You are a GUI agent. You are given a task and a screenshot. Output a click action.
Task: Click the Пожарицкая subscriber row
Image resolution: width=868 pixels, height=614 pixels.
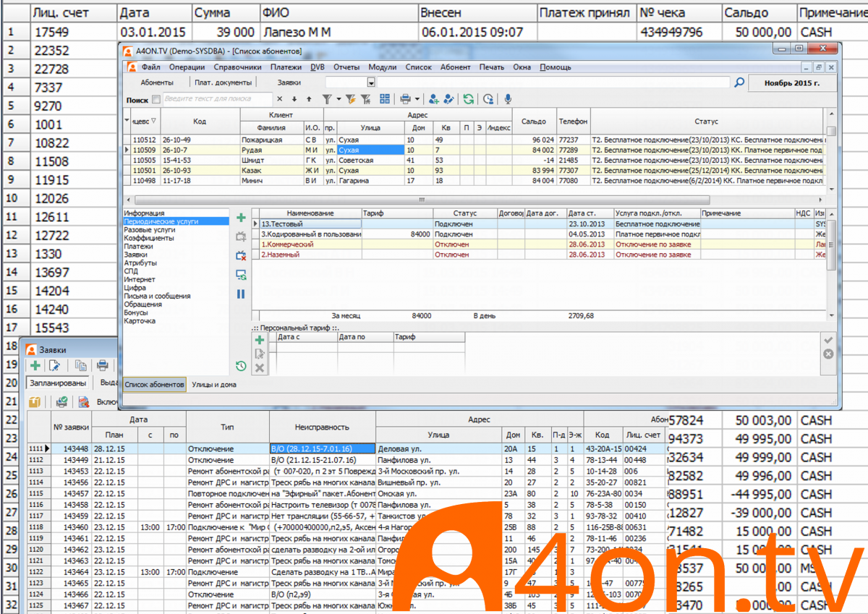pyautogui.click(x=475, y=140)
